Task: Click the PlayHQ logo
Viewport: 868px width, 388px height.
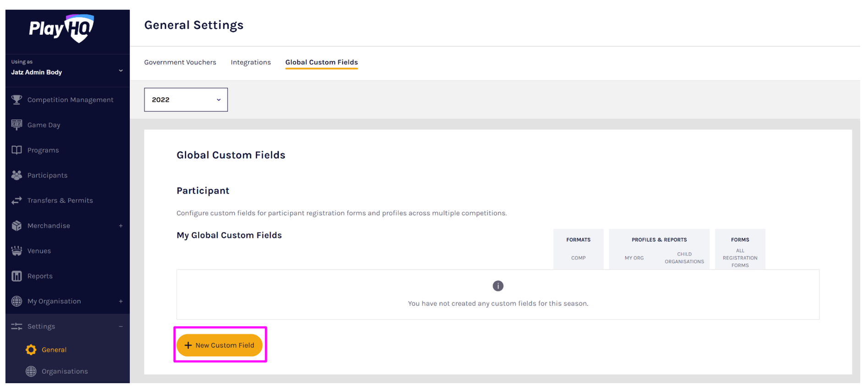Action: pos(62,28)
